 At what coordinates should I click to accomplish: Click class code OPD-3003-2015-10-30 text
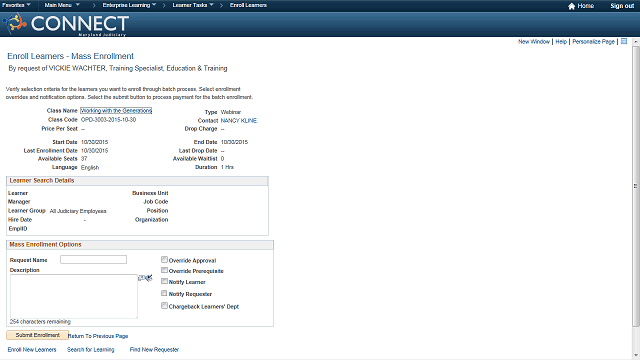point(109,120)
